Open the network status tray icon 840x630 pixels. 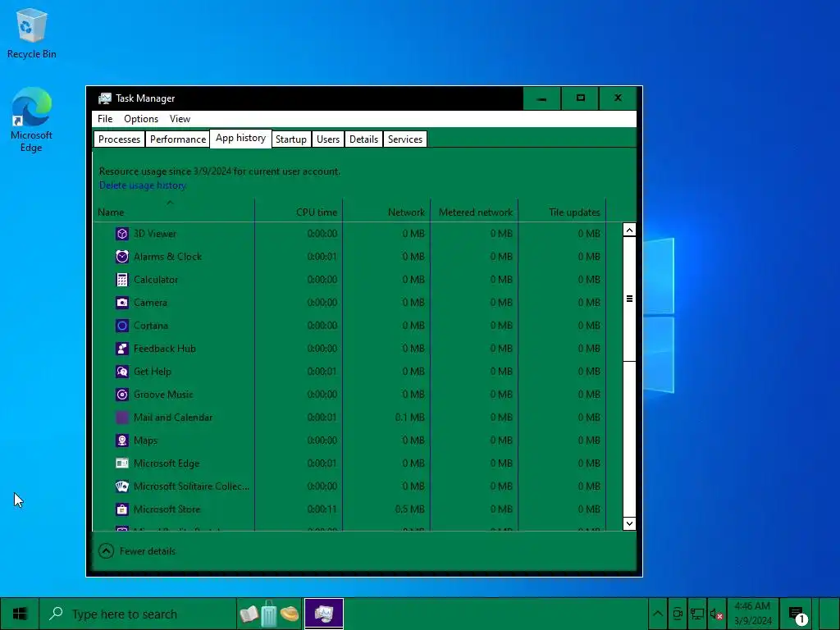pos(697,614)
